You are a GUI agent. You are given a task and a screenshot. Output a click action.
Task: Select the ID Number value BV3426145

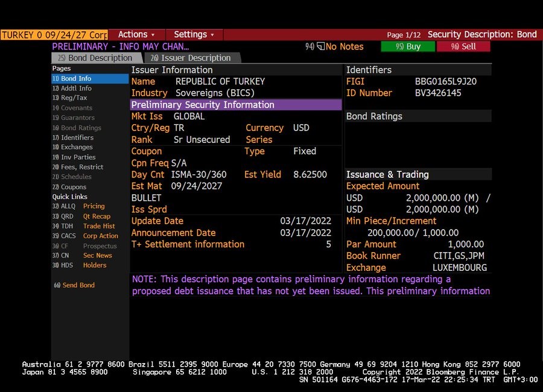tap(438, 93)
